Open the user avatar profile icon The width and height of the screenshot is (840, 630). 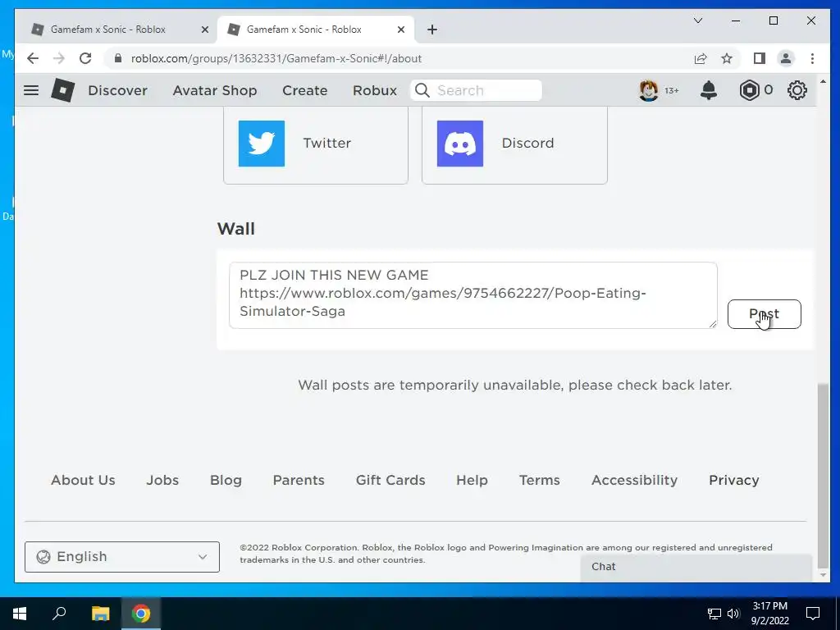click(x=648, y=90)
